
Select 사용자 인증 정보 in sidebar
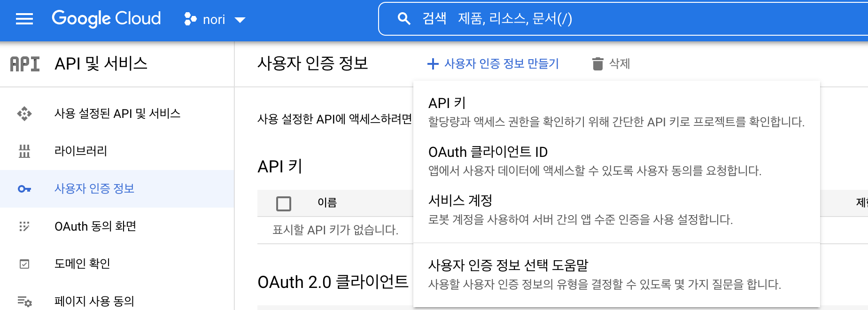tap(117, 189)
